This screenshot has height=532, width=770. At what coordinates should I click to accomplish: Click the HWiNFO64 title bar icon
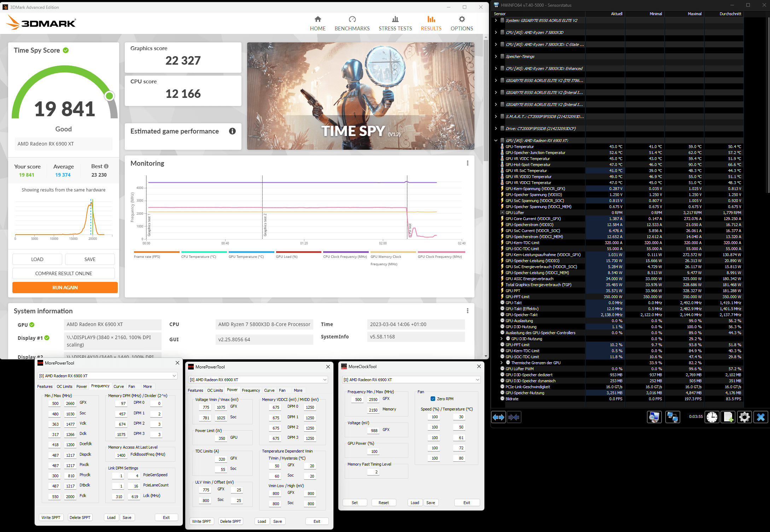[x=496, y=5]
